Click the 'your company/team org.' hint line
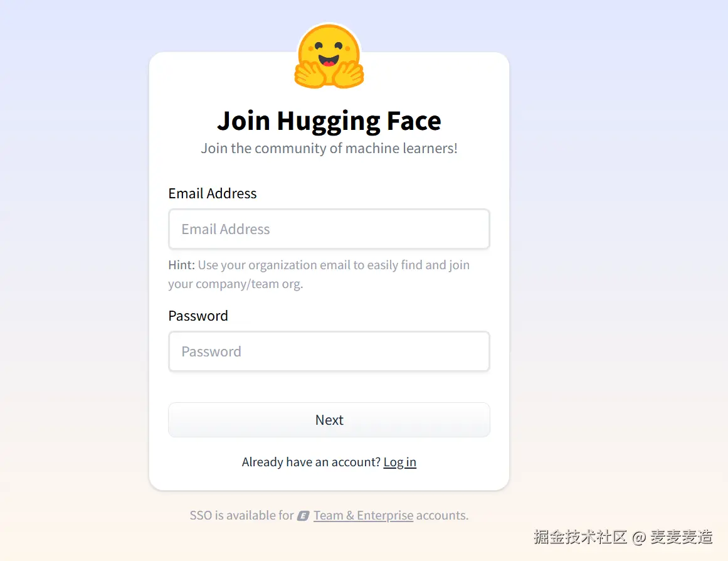 click(235, 284)
